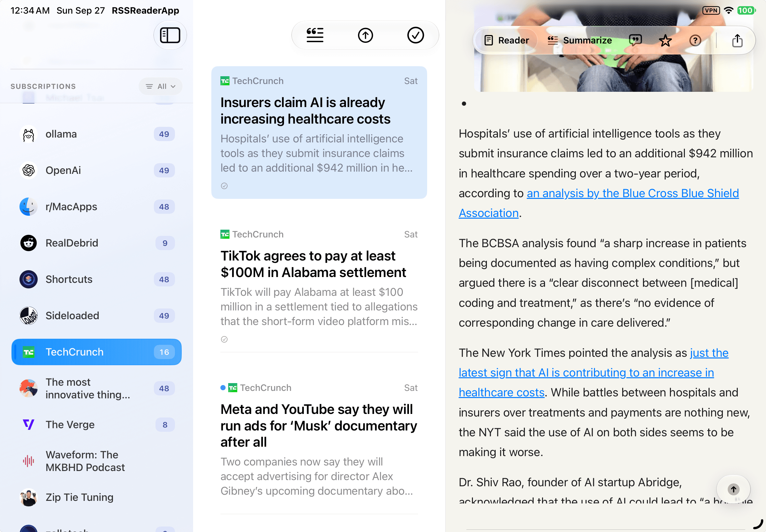Mark all as read checkmark circle
Screen dimensions: 766x532
tap(415, 35)
